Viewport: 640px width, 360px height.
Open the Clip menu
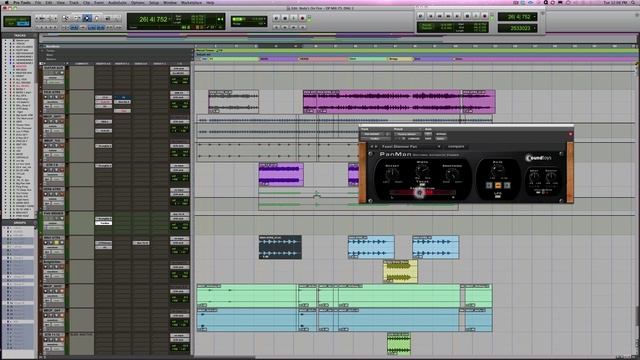pyautogui.click(x=87, y=2)
